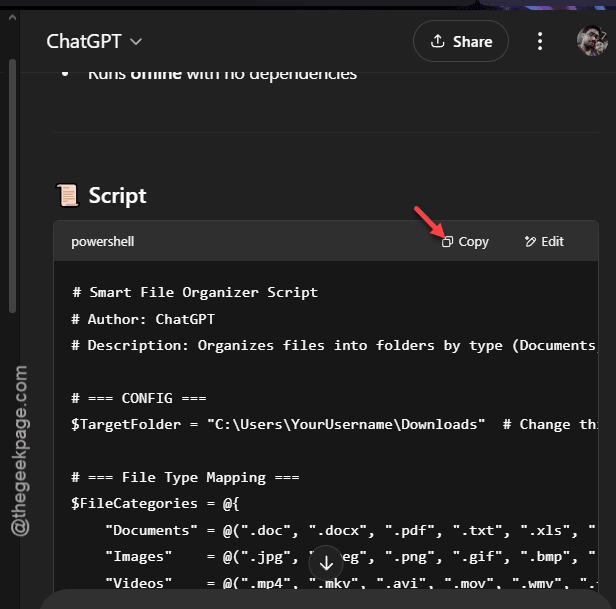The image size is (616, 609).
Task: Open the three-dot options menu
Action: (x=540, y=41)
